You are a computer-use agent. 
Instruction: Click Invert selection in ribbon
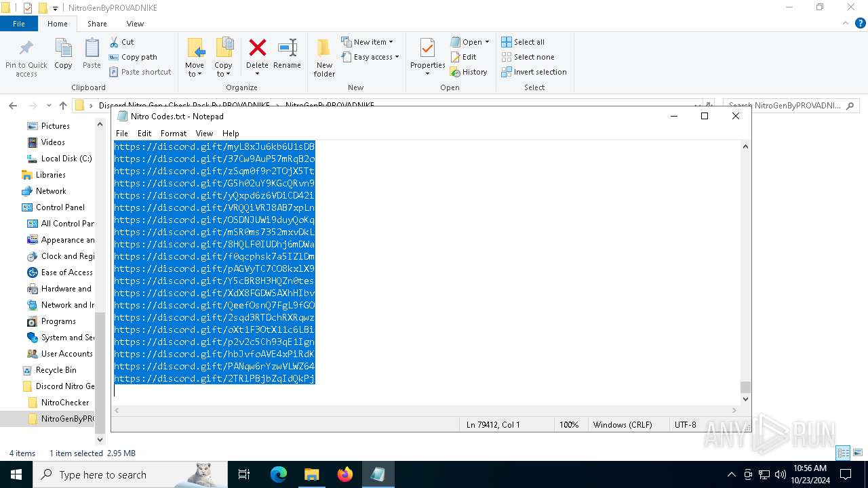click(x=534, y=72)
